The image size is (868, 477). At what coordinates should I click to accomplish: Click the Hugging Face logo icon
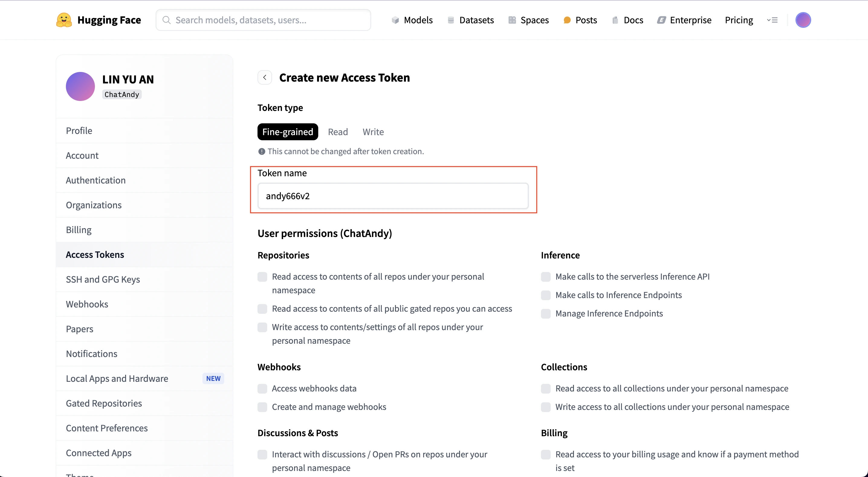point(64,19)
